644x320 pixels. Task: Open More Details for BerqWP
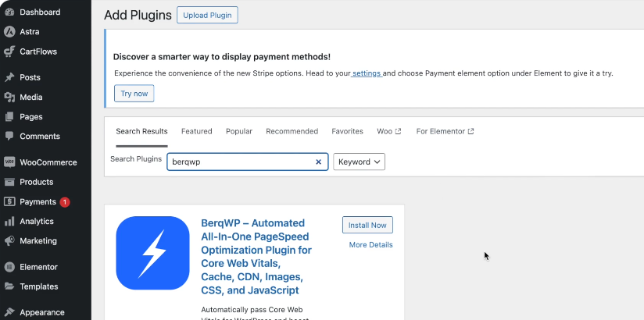point(371,245)
